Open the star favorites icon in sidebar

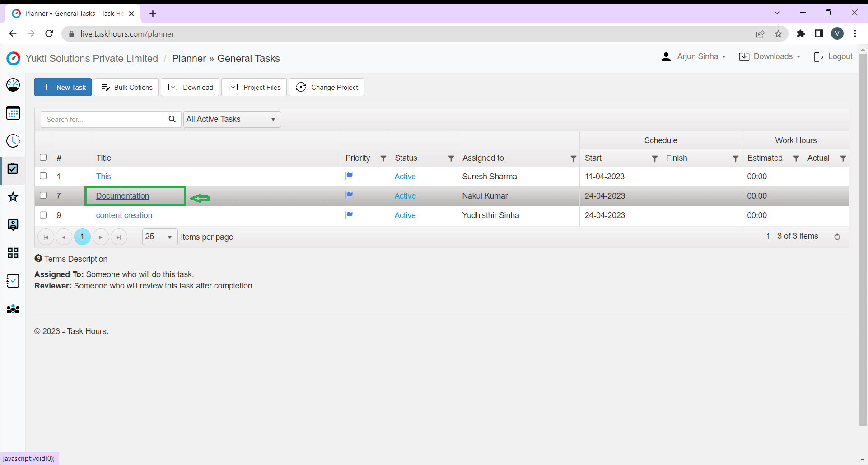(x=13, y=197)
